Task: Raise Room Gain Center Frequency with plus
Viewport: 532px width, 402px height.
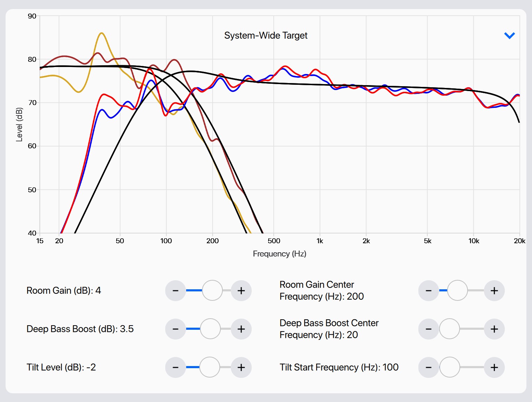Action: coord(494,290)
